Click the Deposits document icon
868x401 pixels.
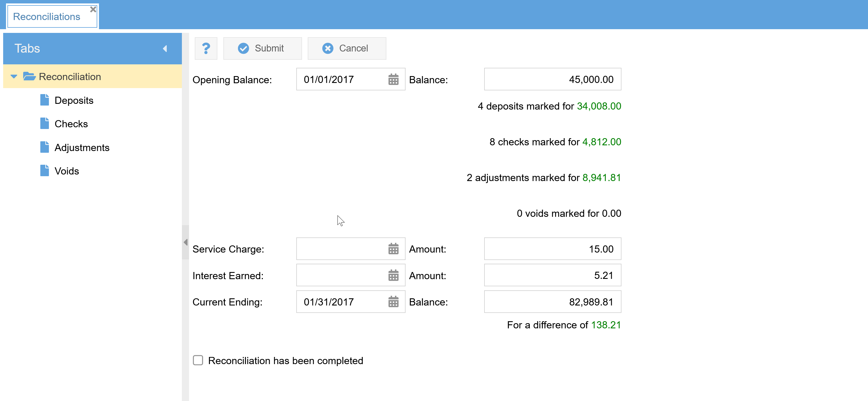(45, 100)
